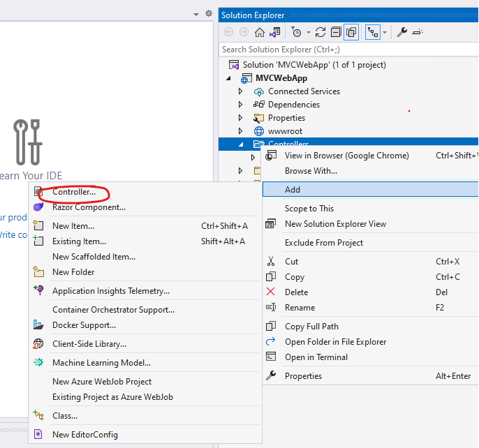Click the Application Insights lightbulb icon
The height and width of the screenshot is (448, 479).
38,290
